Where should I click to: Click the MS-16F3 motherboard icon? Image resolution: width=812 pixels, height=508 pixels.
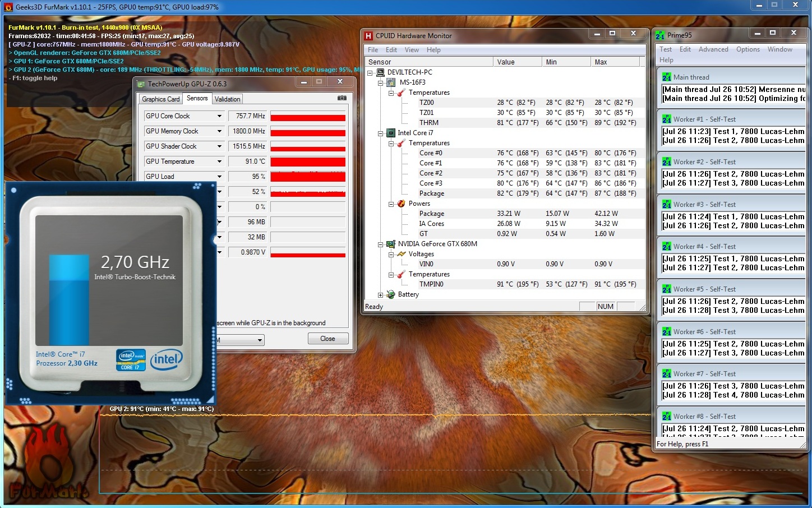[391, 82]
